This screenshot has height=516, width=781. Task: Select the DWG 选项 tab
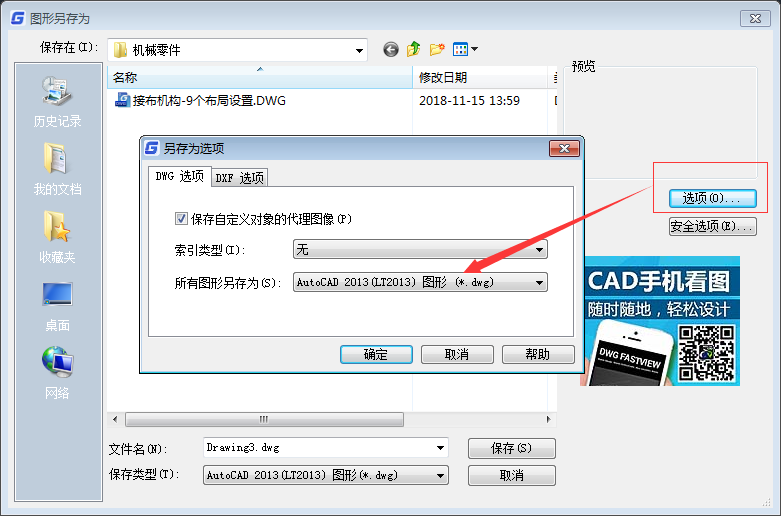click(180, 176)
